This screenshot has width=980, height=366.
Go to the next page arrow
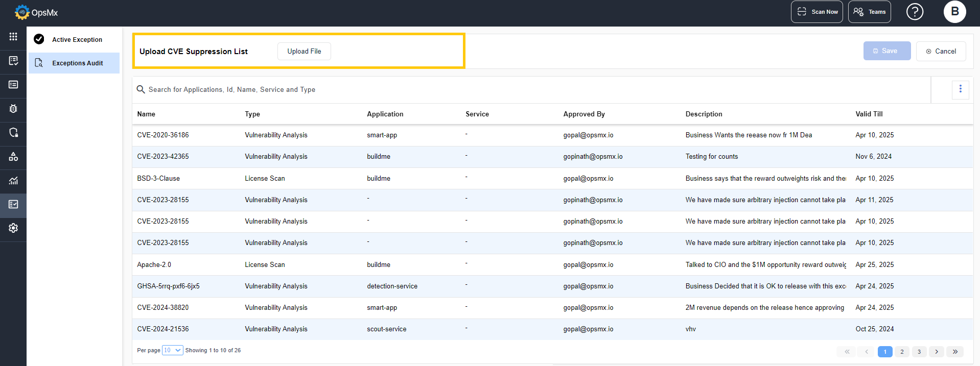point(936,352)
